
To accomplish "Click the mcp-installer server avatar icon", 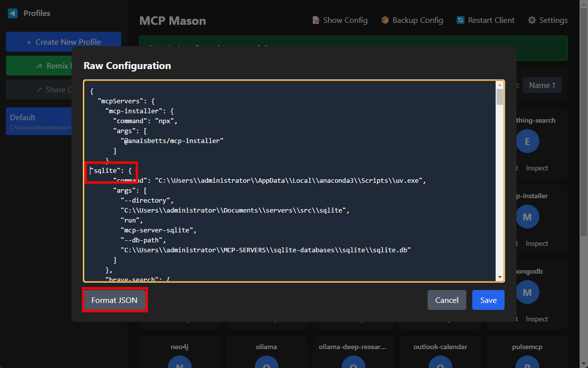I will (527, 217).
